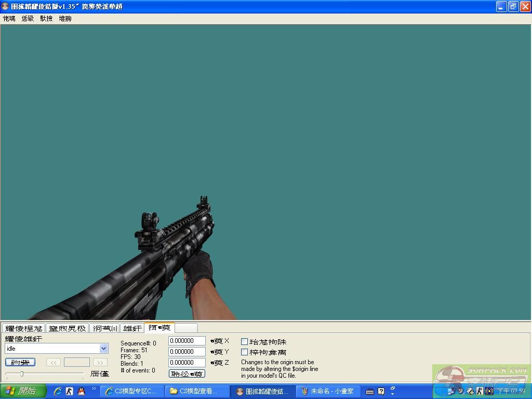The image size is (532, 399).
Task: Switch to the tab labeled with (s)
Action: [105, 328]
